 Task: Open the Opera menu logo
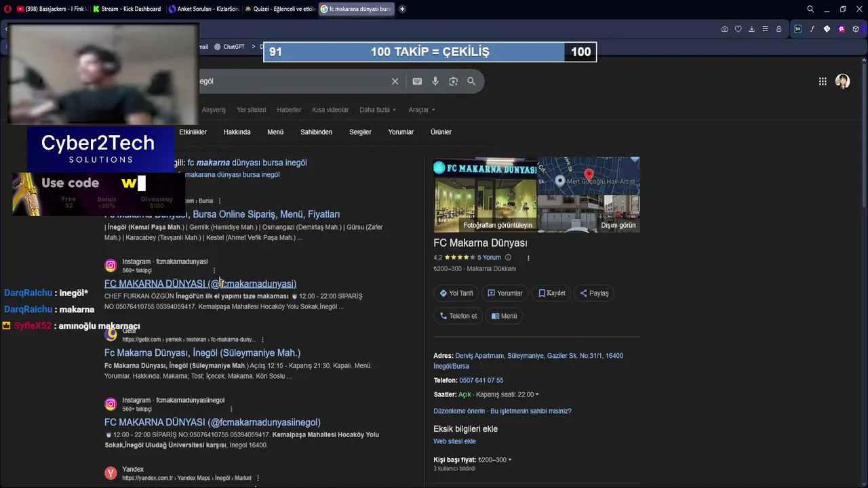tap(7, 9)
